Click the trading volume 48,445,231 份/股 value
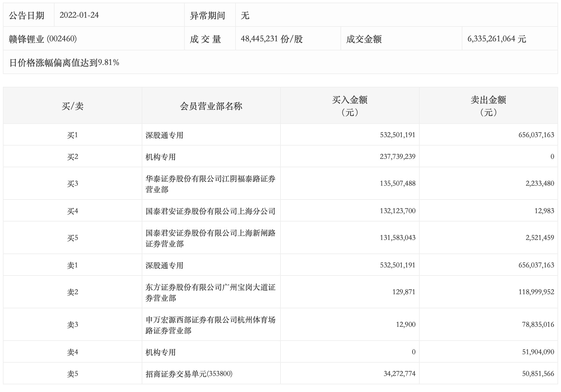Image resolution: width=561 pixels, height=392 pixels. 272,39
